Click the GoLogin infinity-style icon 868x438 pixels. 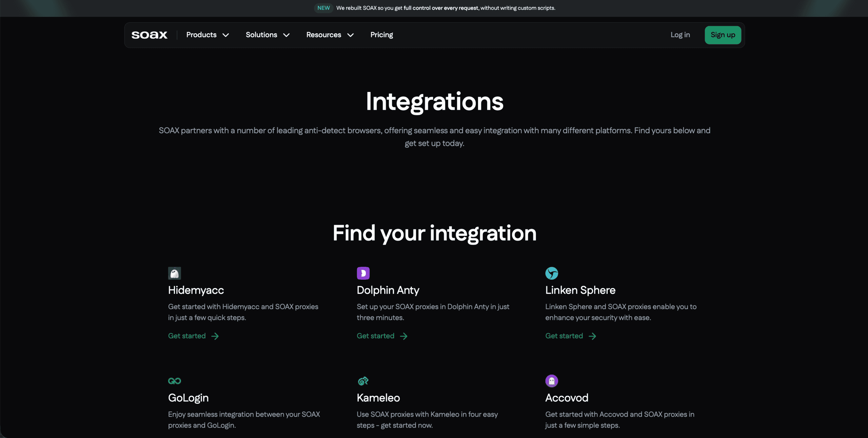pyautogui.click(x=175, y=381)
